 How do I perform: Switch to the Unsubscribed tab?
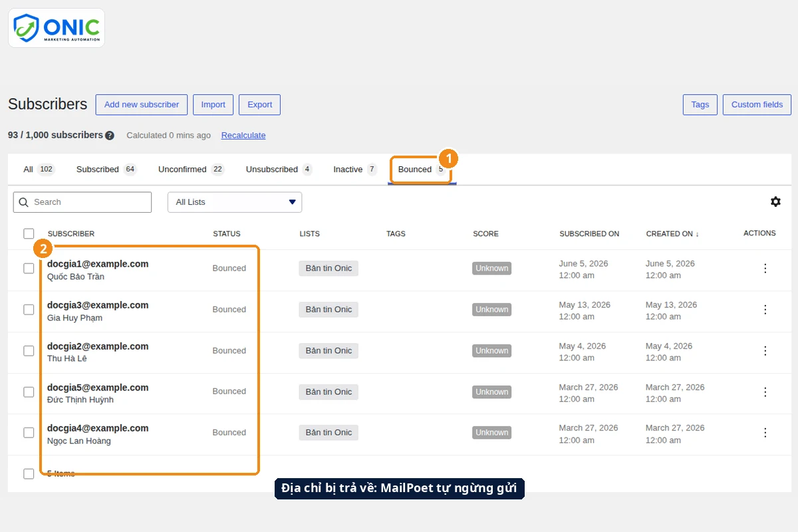(279, 170)
